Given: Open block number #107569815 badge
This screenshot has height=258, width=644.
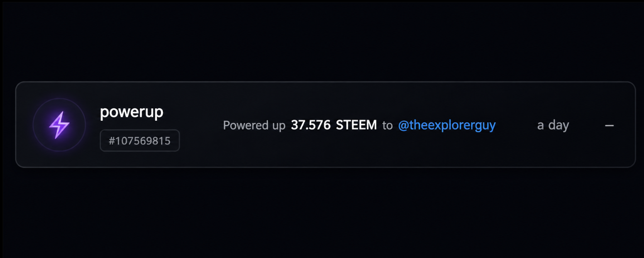Looking at the screenshot, I should (x=140, y=141).
